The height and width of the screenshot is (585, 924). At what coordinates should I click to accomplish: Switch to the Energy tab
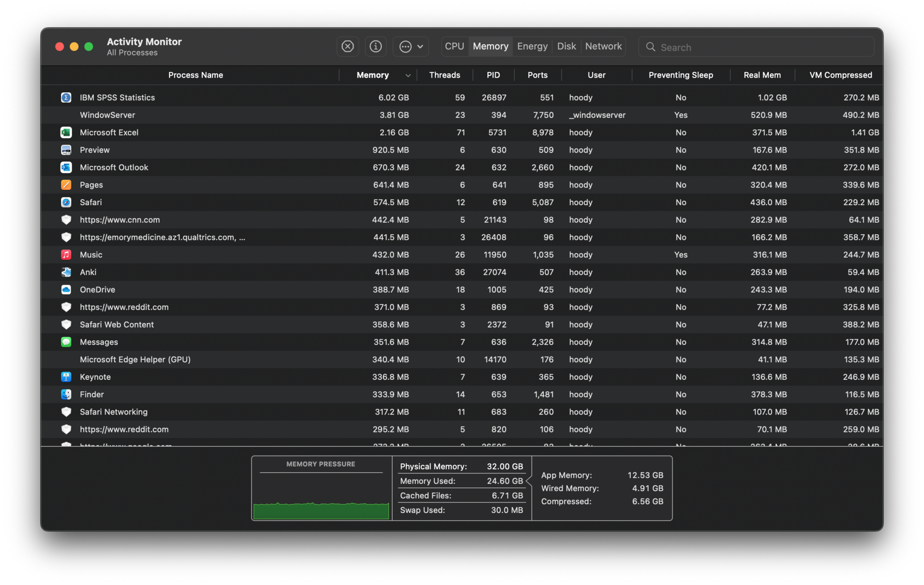[532, 47]
